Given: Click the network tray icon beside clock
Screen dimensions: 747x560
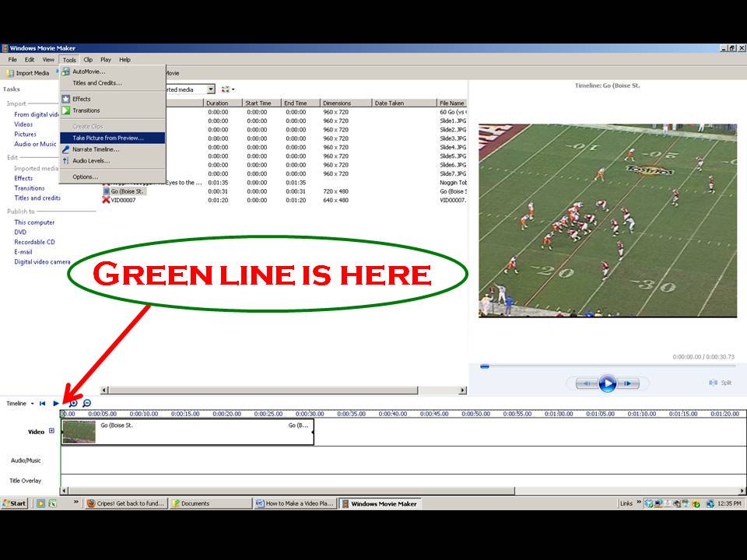Looking at the screenshot, I should [x=659, y=504].
